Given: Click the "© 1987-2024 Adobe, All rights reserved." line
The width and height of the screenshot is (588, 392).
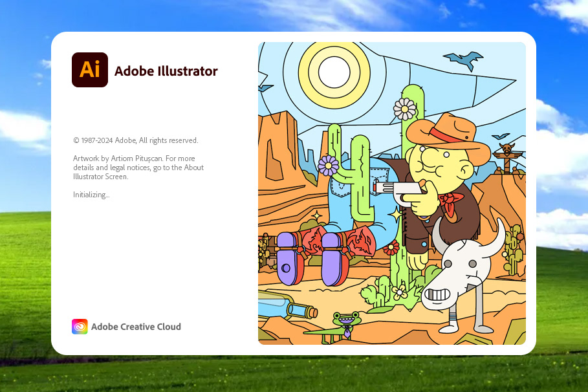Looking at the screenshot, I should click(136, 140).
